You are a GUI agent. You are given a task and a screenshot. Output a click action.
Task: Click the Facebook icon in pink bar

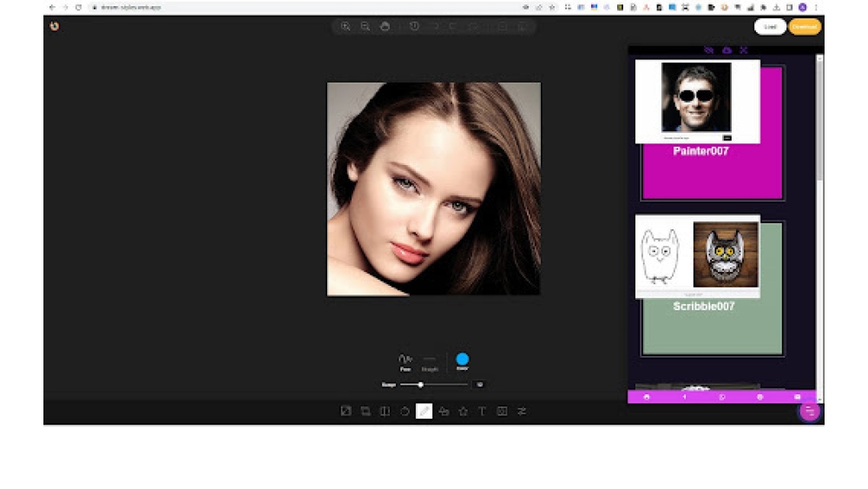pyautogui.click(x=684, y=397)
